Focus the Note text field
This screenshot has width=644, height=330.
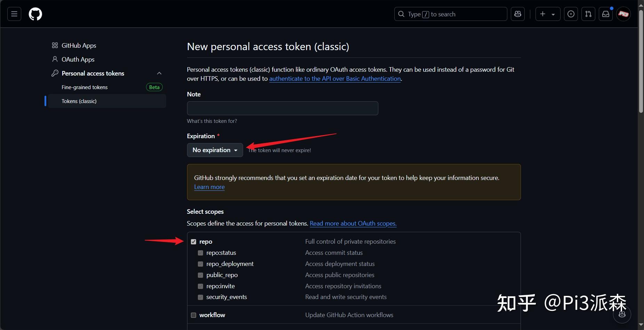point(282,108)
